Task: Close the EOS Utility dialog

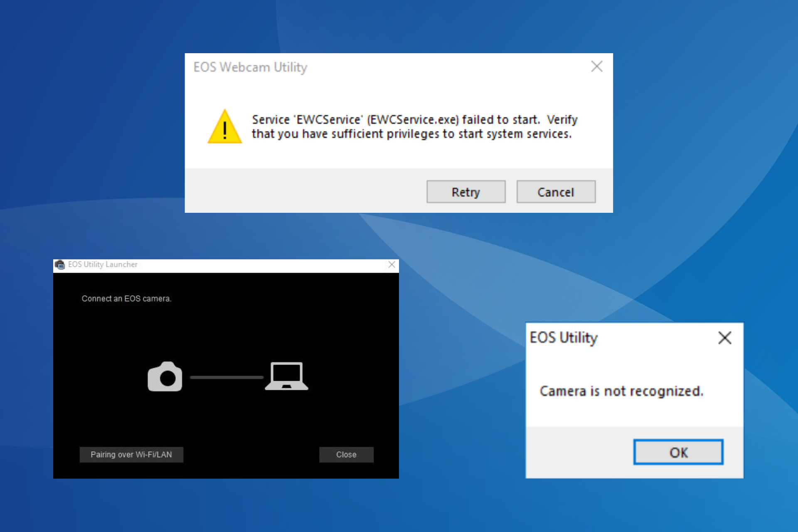Action: [725, 338]
